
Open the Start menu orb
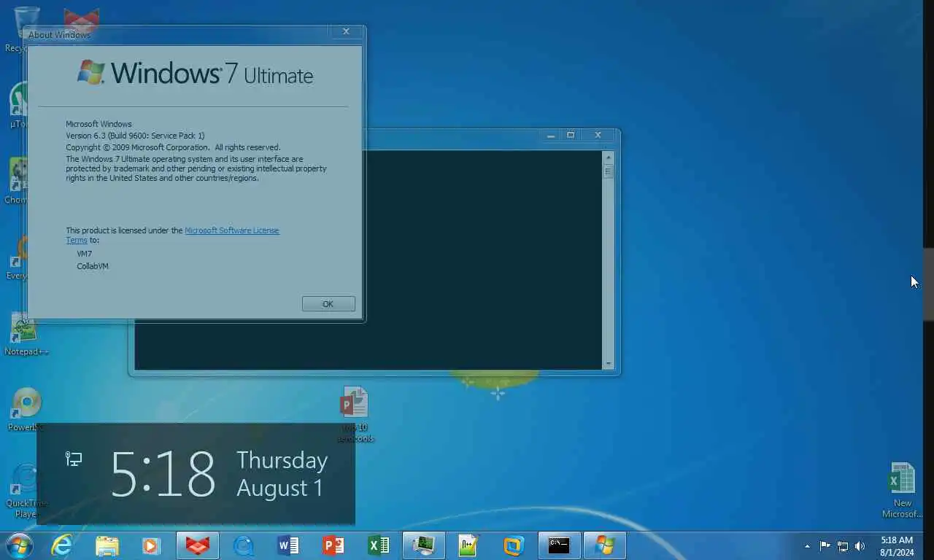(x=18, y=545)
